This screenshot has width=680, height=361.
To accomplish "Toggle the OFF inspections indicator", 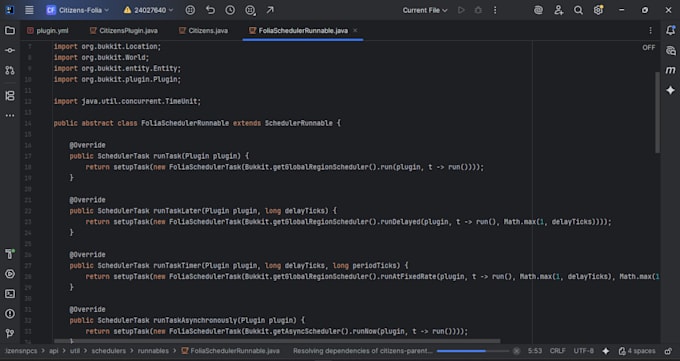I will 649,48.
